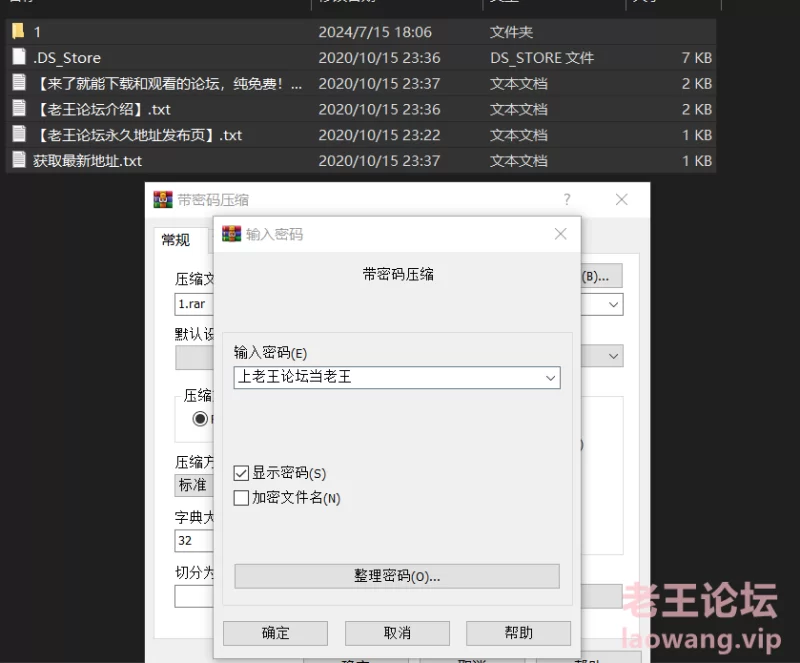
Task: Close the 输入密码 dialog
Action: pos(560,234)
